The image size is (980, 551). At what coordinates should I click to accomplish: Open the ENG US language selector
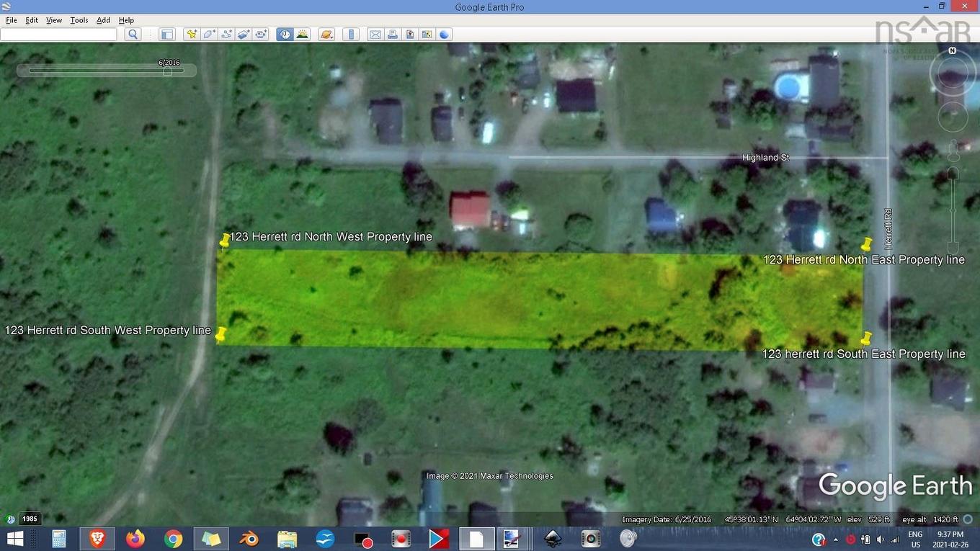(914, 538)
